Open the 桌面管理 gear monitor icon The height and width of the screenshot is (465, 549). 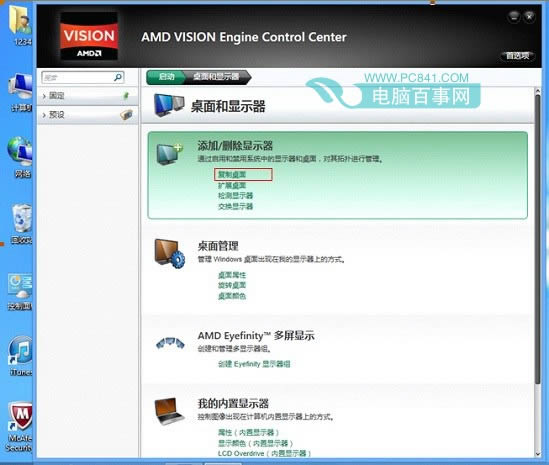pyautogui.click(x=170, y=254)
